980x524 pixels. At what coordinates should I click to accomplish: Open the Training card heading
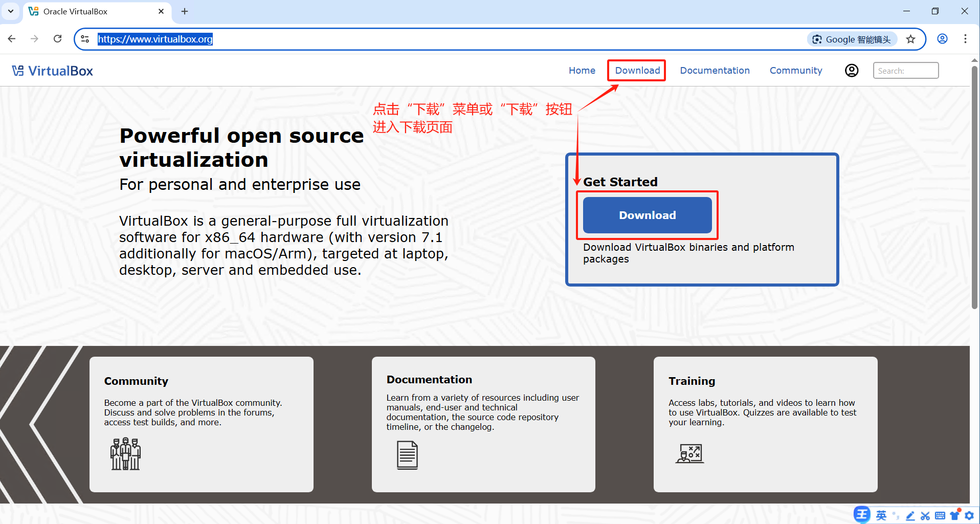click(x=692, y=381)
